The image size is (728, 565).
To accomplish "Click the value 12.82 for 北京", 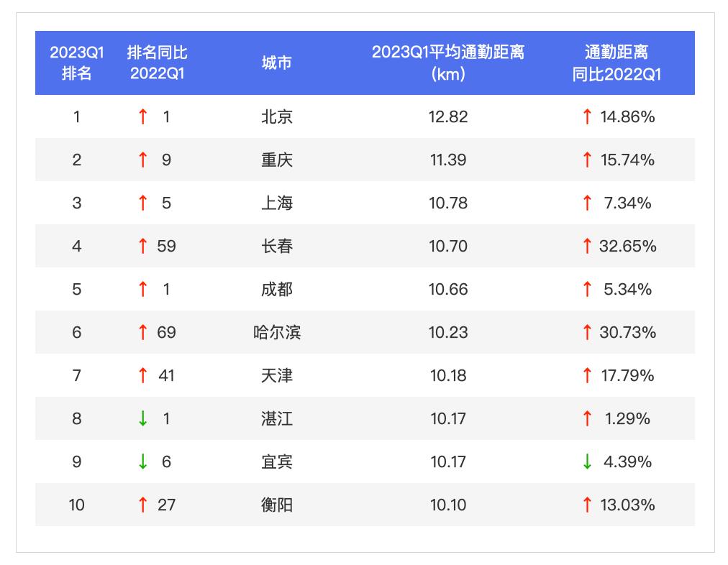I will [x=449, y=117].
